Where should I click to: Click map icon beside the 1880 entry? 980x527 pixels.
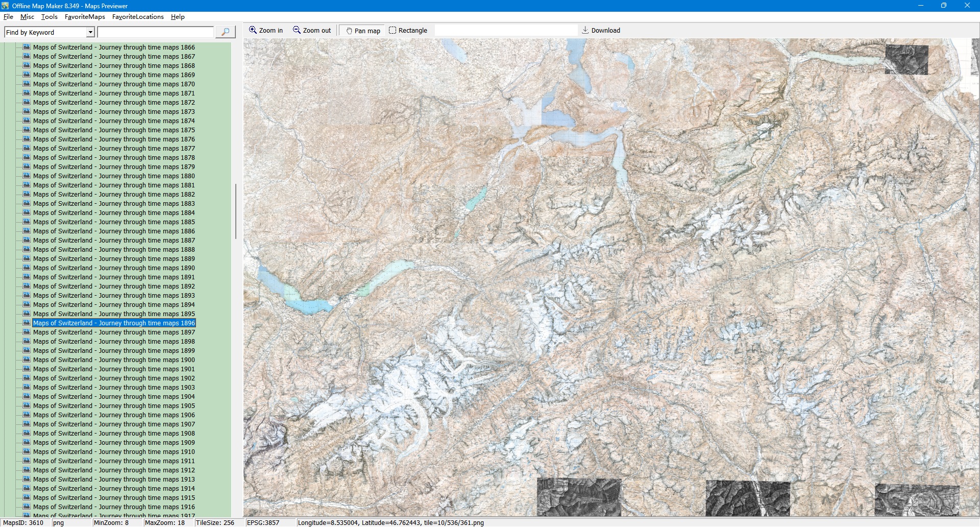point(27,176)
